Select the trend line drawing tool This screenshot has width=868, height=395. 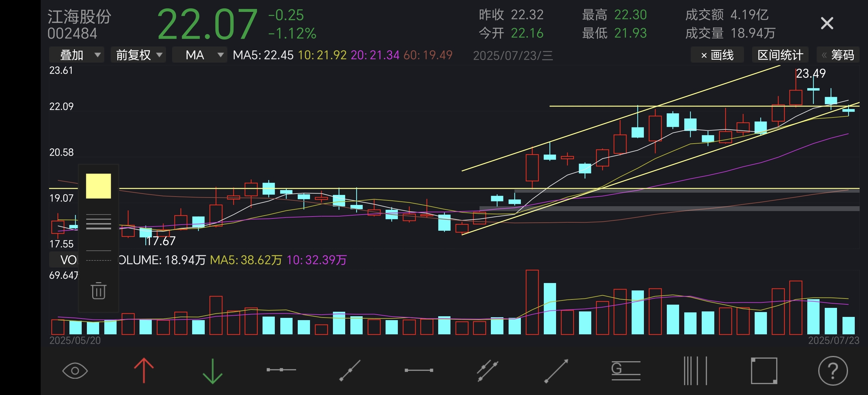[350, 370]
